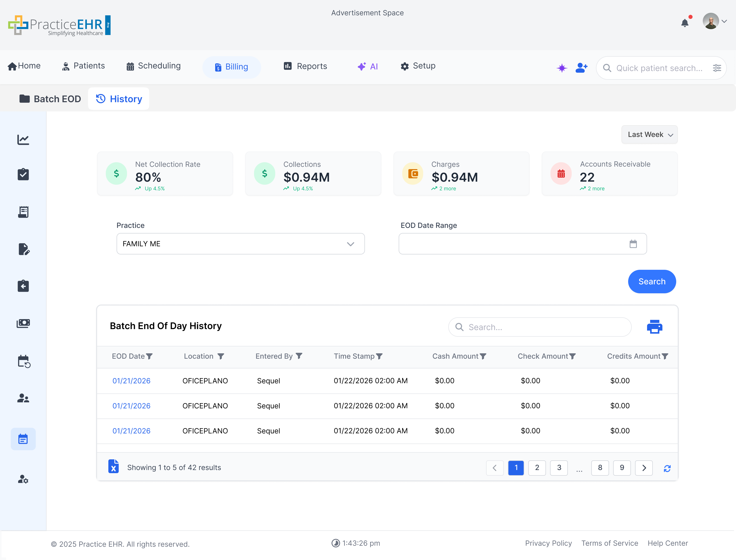This screenshot has height=560, width=736.
Task: Filter the EOD Date column
Action: (149, 356)
